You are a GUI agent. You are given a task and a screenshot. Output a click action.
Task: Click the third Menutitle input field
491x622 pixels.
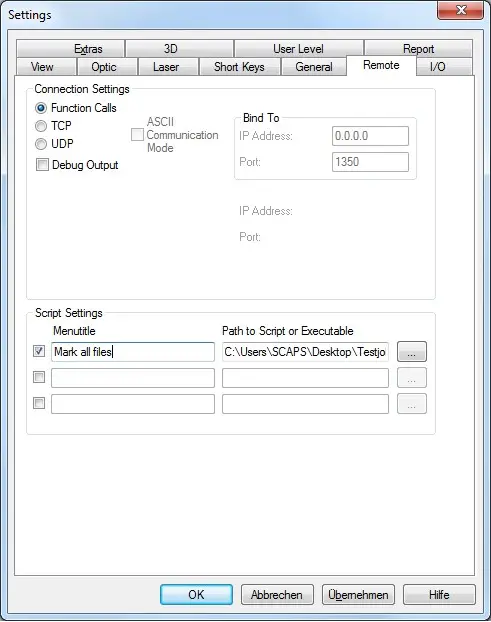click(133, 404)
